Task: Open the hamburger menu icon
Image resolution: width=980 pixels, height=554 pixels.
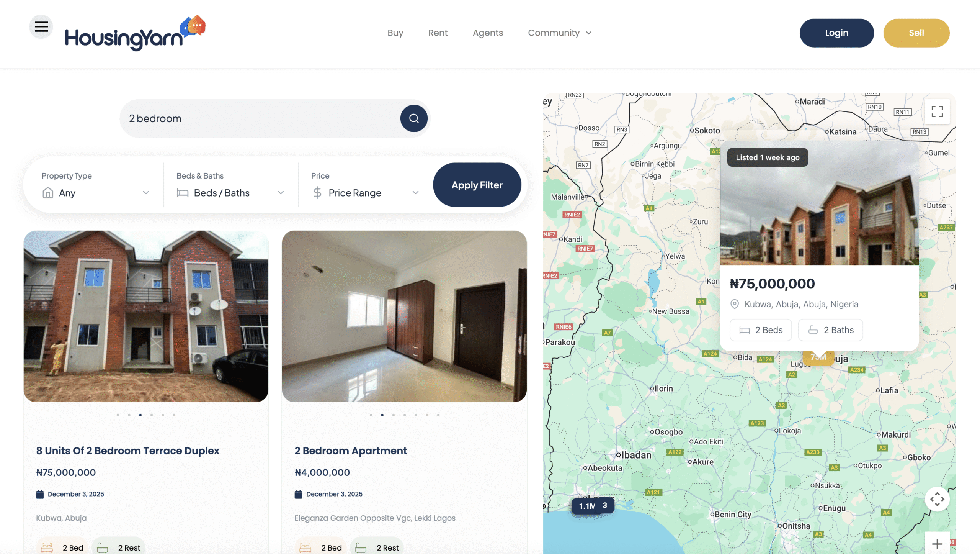Action: pos(41,27)
